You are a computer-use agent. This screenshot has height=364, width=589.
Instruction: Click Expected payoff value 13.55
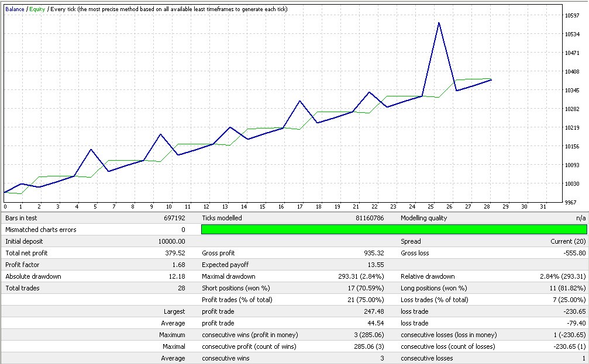(x=376, y=265)
